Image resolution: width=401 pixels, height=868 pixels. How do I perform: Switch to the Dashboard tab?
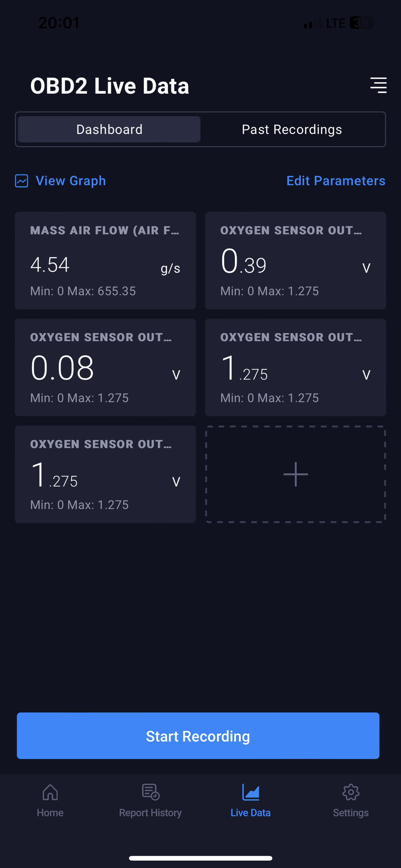109,130
